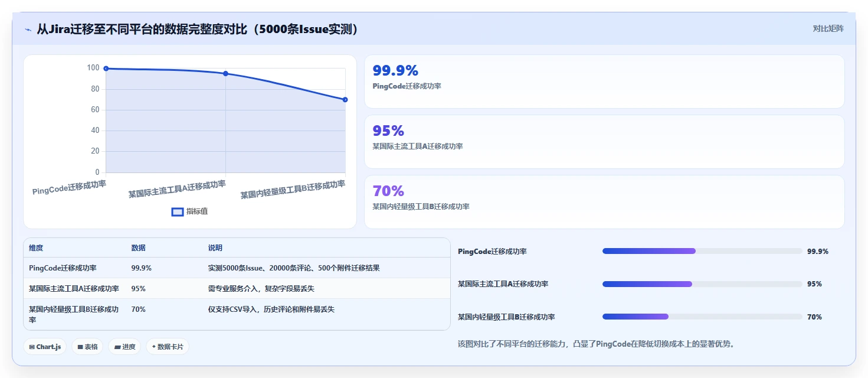Screen dimensions: 868x378
Task: Click 某国际主流工具A progress bar
Action: coord(702,284)
